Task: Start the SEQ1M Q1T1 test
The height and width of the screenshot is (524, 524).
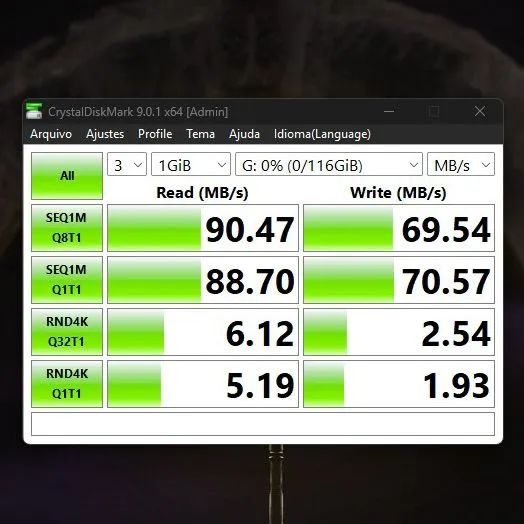Action: pos(67,280)
